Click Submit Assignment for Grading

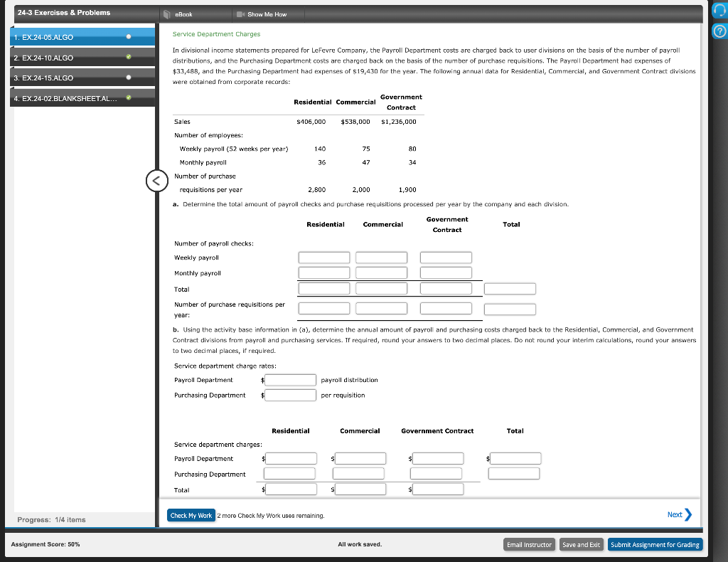[x=655, y=544]
